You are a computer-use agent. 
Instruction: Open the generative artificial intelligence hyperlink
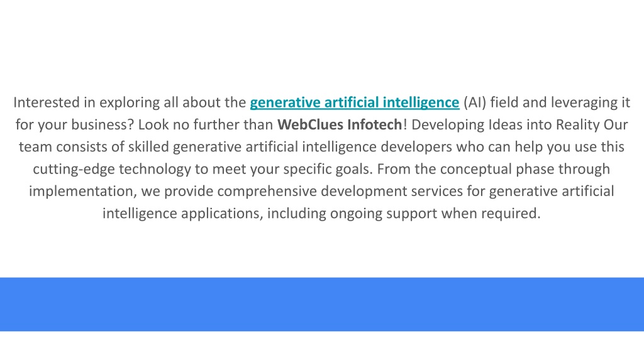355,102
